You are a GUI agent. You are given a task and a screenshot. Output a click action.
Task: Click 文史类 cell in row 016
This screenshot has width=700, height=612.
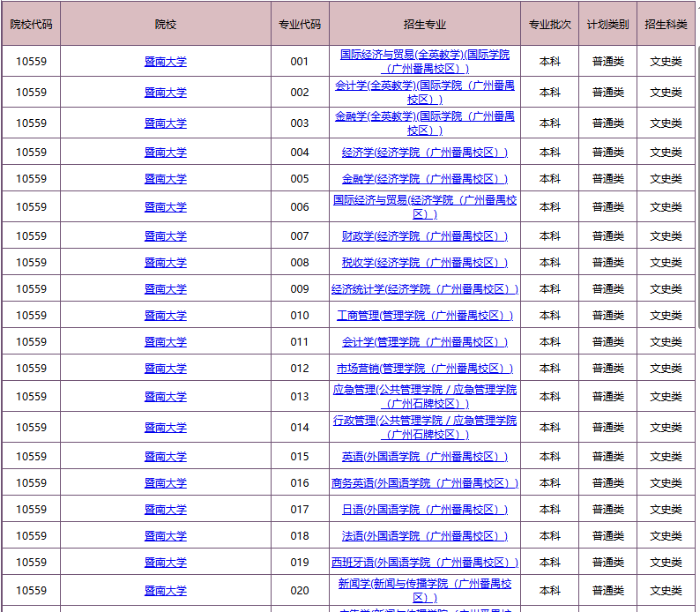click(666, 483)
